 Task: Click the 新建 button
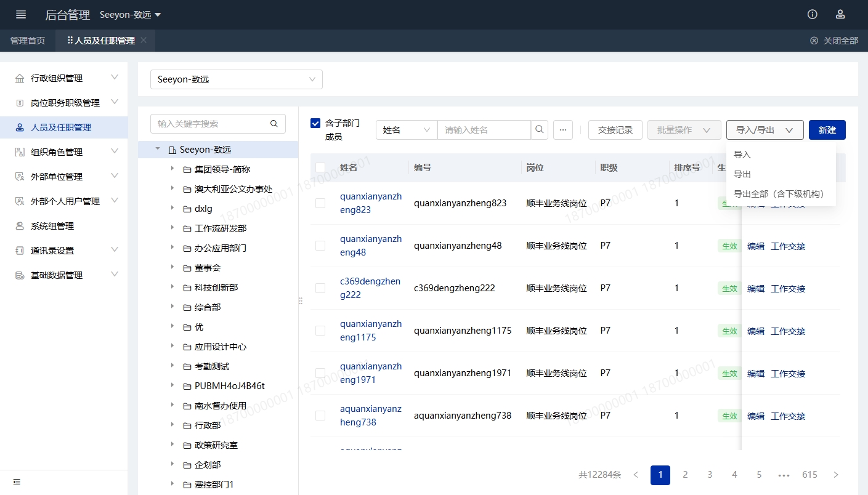click(827, 130)
